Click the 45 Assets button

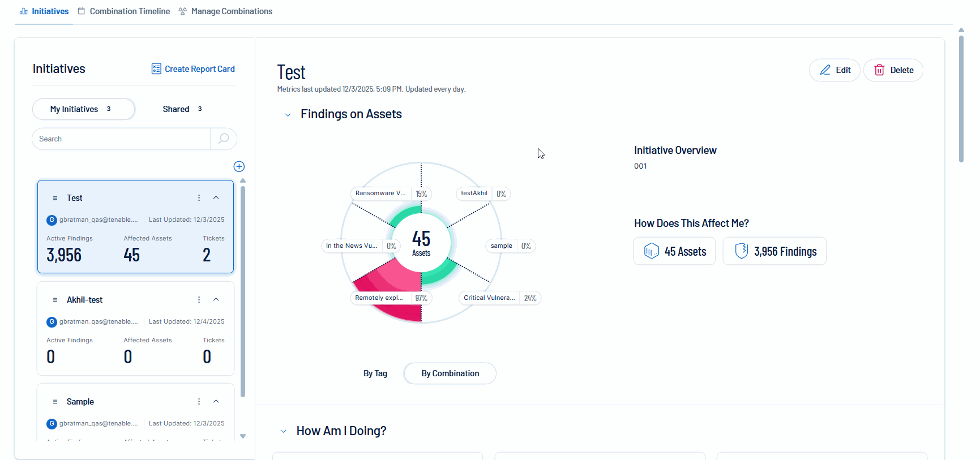(x=674, y=251)
